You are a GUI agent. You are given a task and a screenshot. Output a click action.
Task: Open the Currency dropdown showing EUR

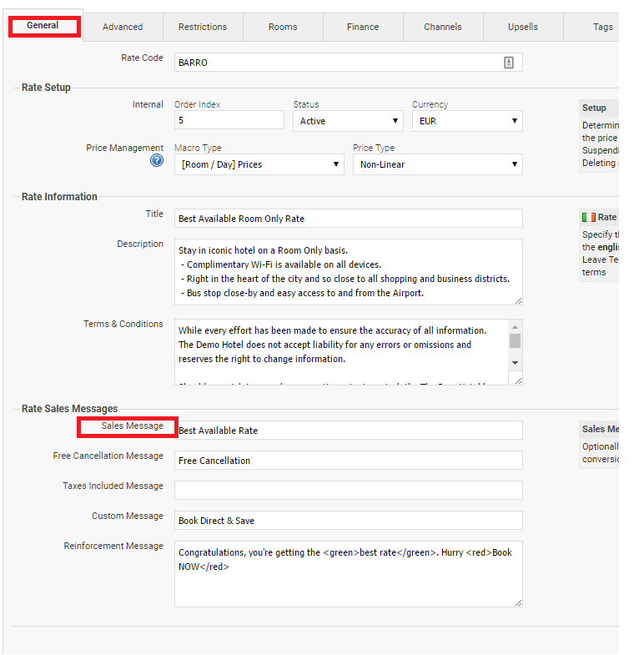(467, 121)
